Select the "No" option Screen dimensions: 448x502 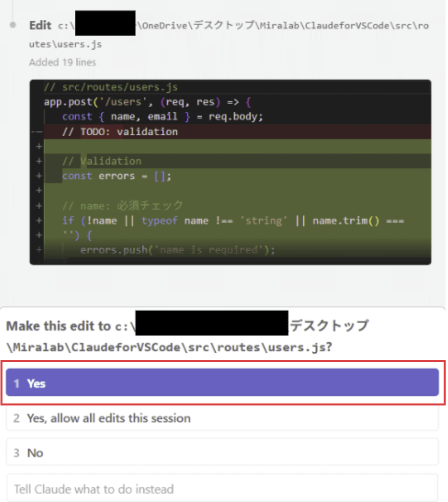click(x=223, y=452)
